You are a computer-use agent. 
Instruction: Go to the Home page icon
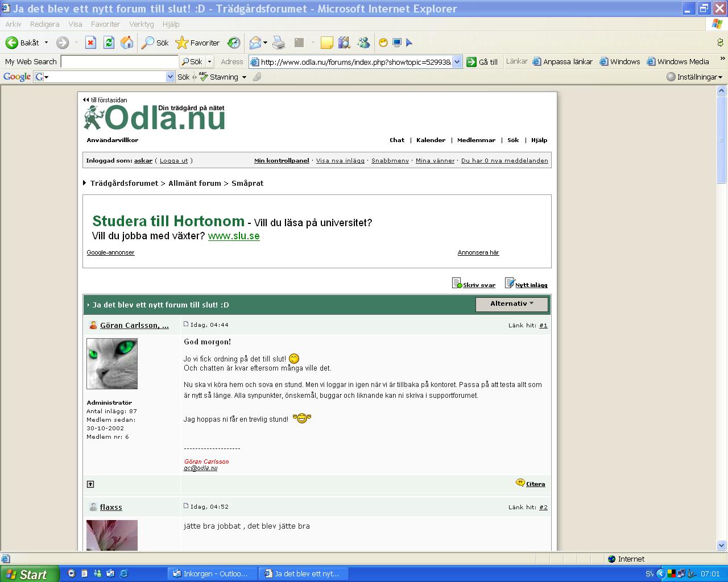(127, 43)
